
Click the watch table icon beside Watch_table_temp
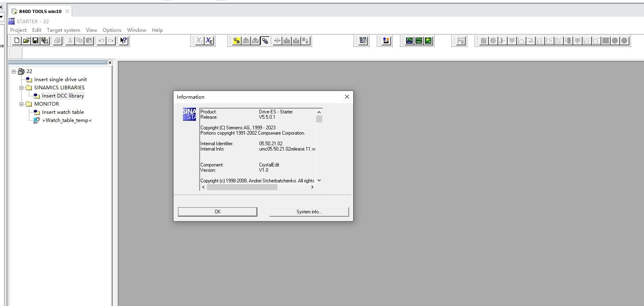(37, 120)
